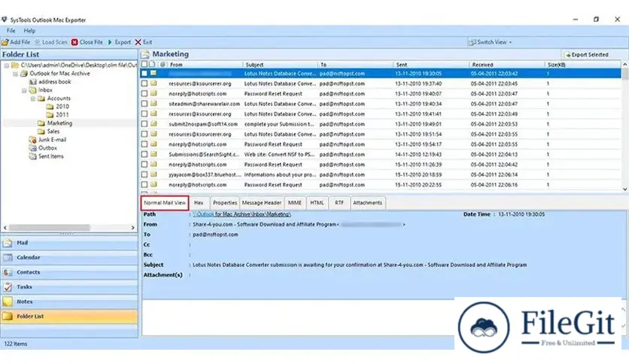Check email sent 15-11-2010 20:22:55 checkbox
Viewport: 629px width, 364px height.
144,185
